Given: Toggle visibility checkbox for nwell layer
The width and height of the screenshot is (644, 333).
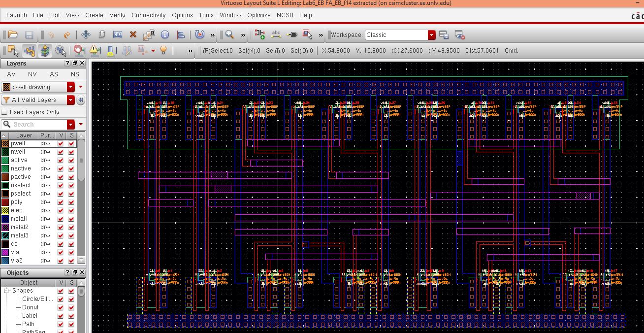Looking at the screenshot, I should point(61,152).
